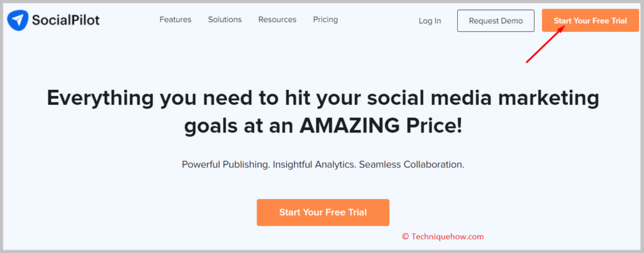The image size is (644, 253).
Task: Click the SocialPilot paper plane logo icon
Action: pos(18,20)
